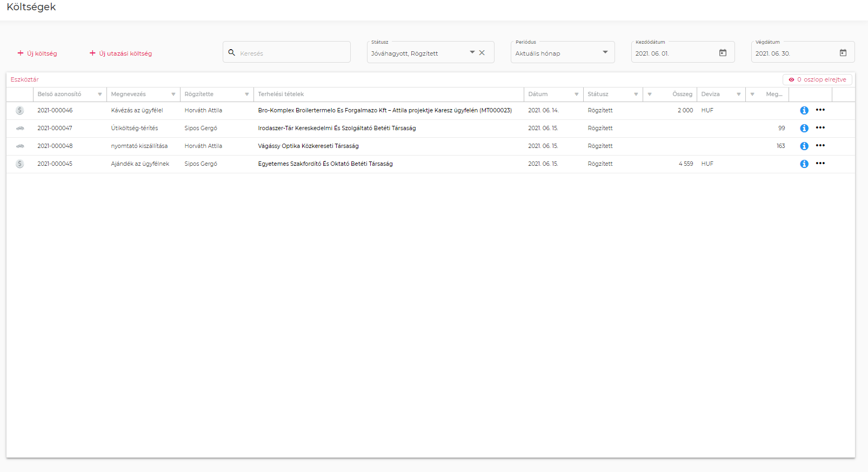The image size is (868, 472).
Task: Click Vágássy Optika Közkereseti Társaság cell
Action: point(309,146)
